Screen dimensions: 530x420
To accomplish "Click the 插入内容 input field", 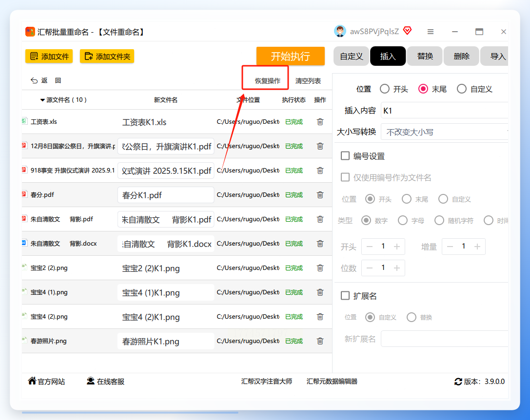I will tap(445, 111).
